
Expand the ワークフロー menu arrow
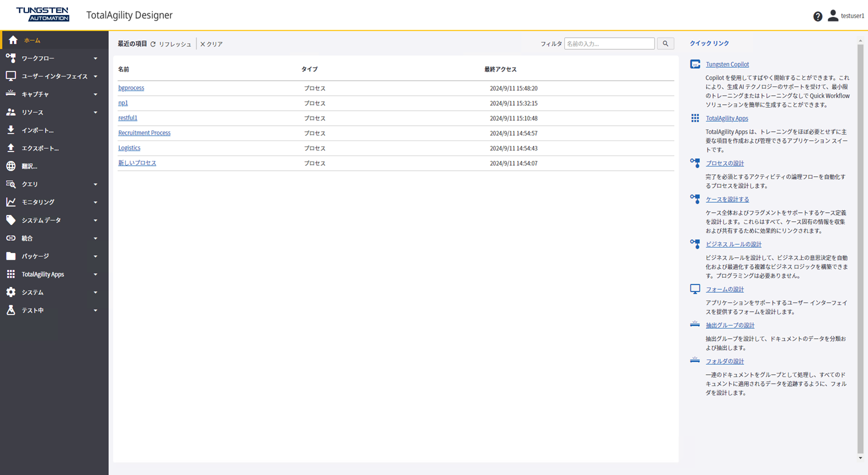[x=95, y=58]
